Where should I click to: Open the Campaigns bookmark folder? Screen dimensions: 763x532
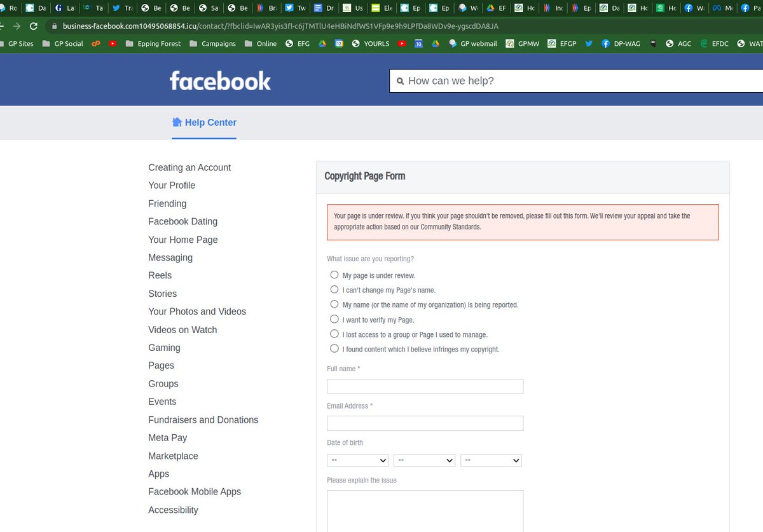point(212,43)
